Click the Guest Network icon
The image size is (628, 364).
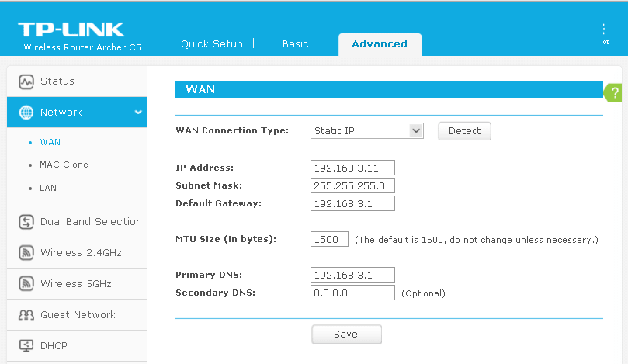coord(26,315)
